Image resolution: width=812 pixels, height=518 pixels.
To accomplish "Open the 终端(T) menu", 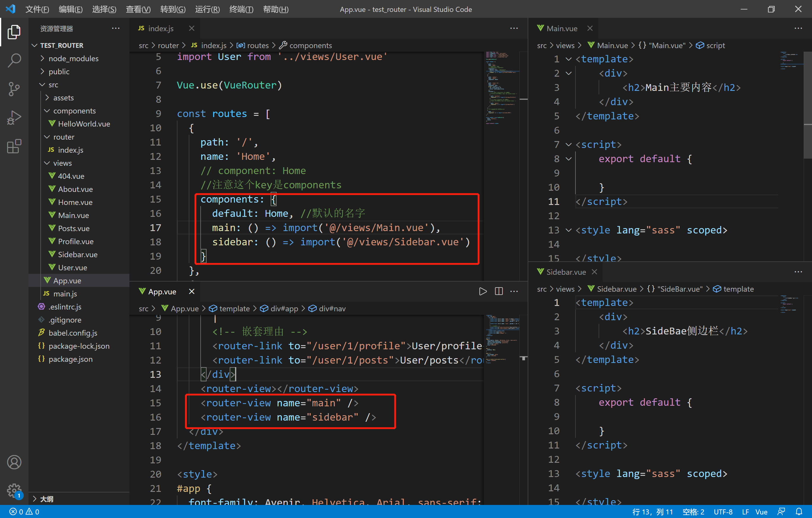I will (241, 9).
